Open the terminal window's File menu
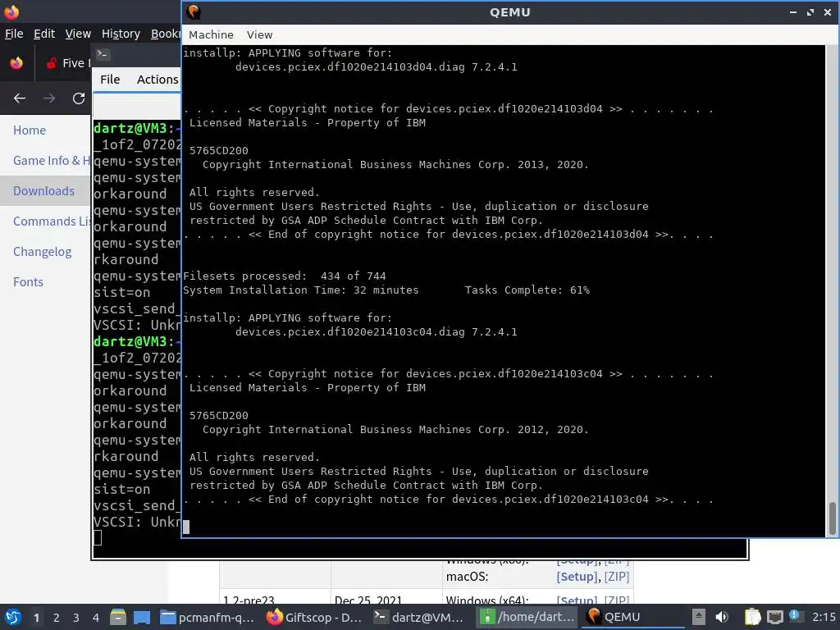The image size is (840, 630). pyautogui.click(x=110, y=80)
